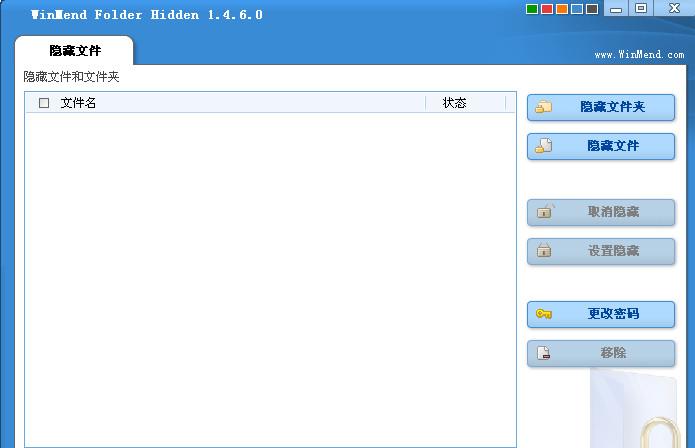Click the 设置隐藏 (Set Hidden) button
Image resolution: width=695 pixels, height=448 pixels.
(x=601, y=251)
